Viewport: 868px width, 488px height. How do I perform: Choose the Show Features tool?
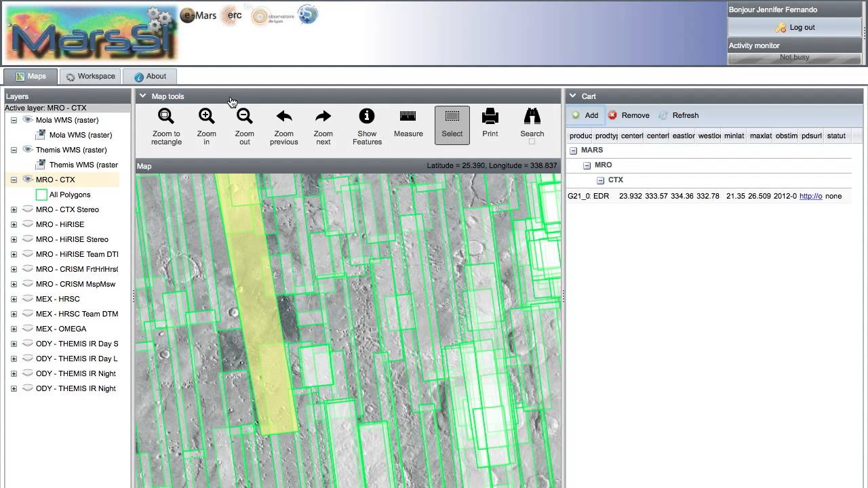tap(367, 126)
